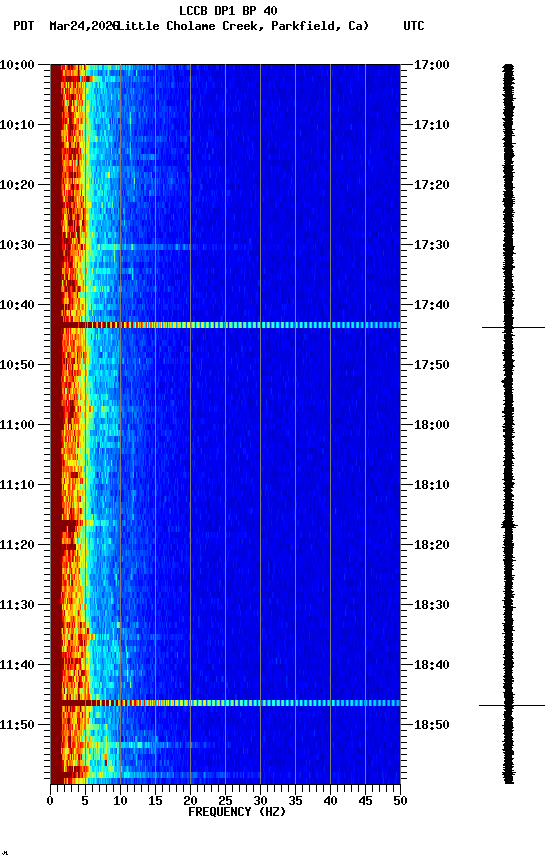Click the 'UTC' timezone label
This screenshot has width=552, height=864.
click(414, 26)
